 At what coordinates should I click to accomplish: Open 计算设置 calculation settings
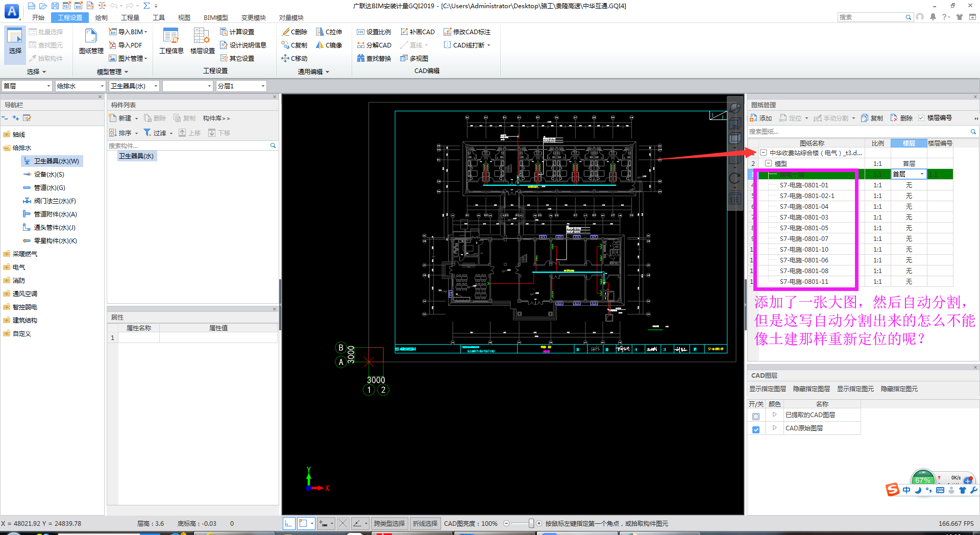click(x=237, y=32)
